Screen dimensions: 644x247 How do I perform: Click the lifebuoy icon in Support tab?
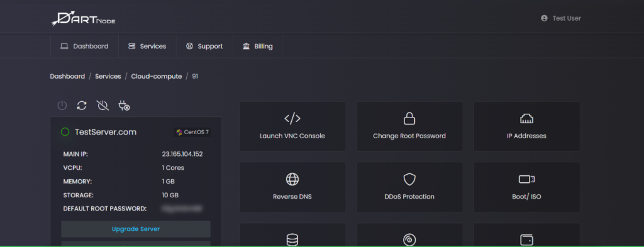pyautogui.click(x=189, y=47)
